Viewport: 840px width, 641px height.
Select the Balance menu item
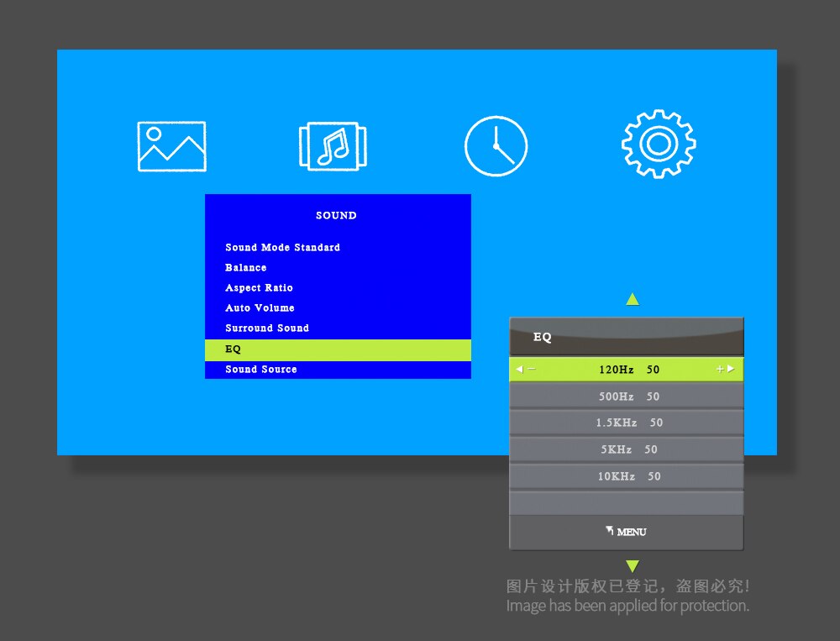pyautogui.click(x=246, y=268)
